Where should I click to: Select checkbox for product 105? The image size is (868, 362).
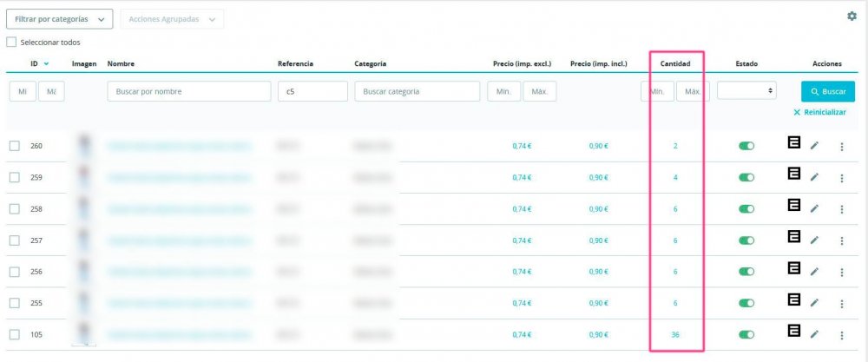click(x=15, y=335)
